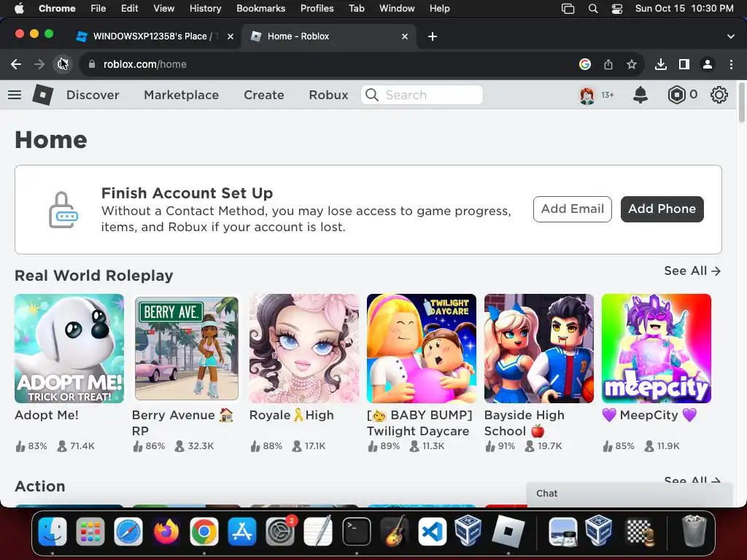This screenshot has height=560, width=747.
Task: Share this page from address bar
Action: tap(608, 64)
